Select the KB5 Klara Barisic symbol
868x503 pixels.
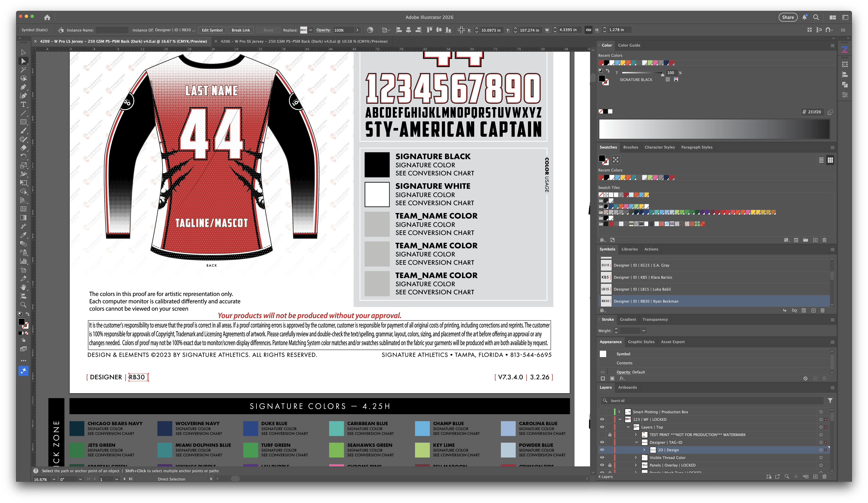[x=642, y=277]
